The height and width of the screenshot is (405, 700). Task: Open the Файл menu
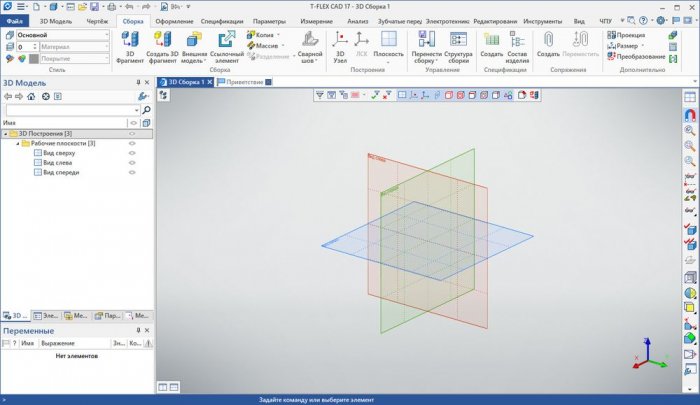coord(15,20)
